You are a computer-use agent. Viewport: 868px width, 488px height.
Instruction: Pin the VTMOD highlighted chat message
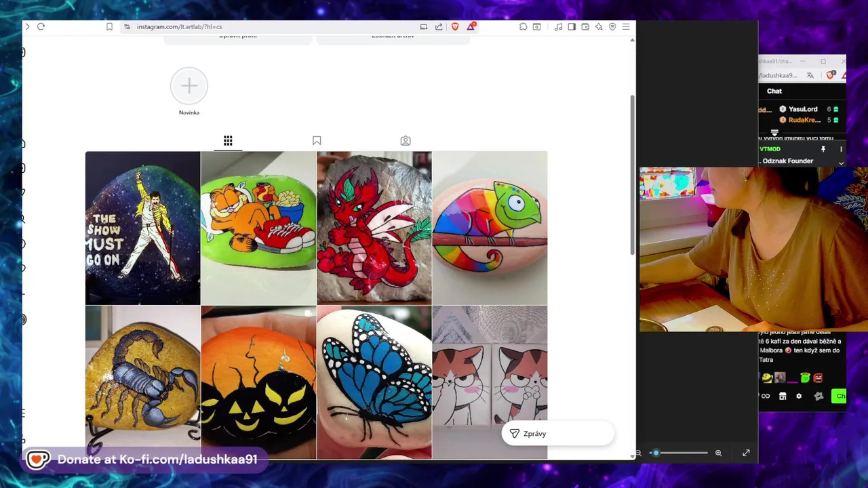823,149
